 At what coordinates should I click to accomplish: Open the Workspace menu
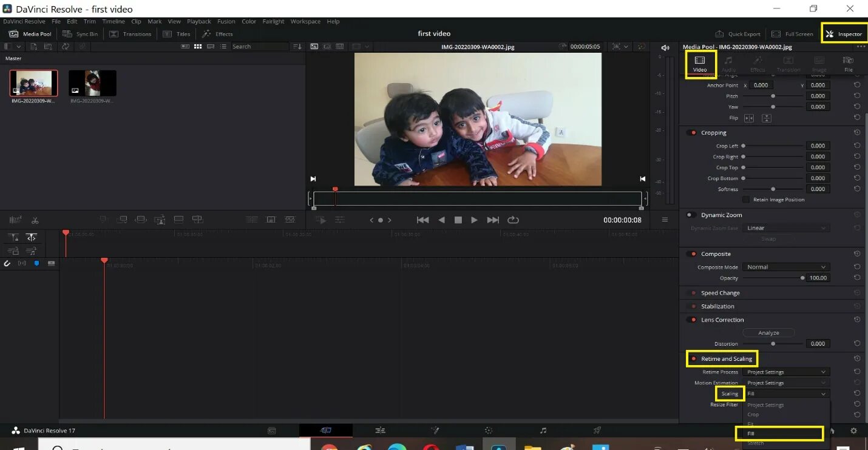305,21
